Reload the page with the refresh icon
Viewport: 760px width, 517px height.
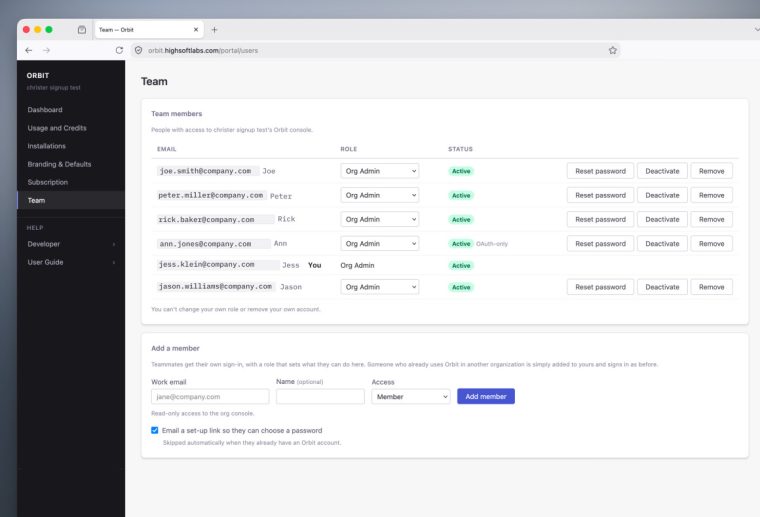(x=119, y=50)
